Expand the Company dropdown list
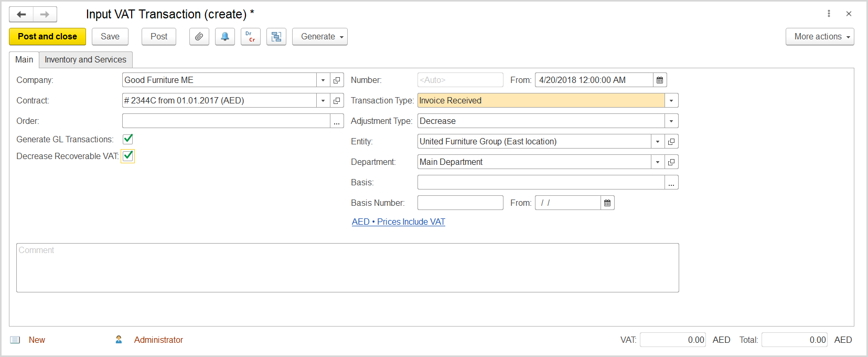Image resolution: width=868 pixels, height=357 pixels. (323, 80)
